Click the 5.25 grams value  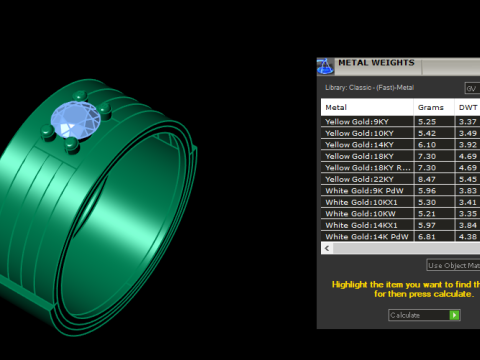(427, 122)
